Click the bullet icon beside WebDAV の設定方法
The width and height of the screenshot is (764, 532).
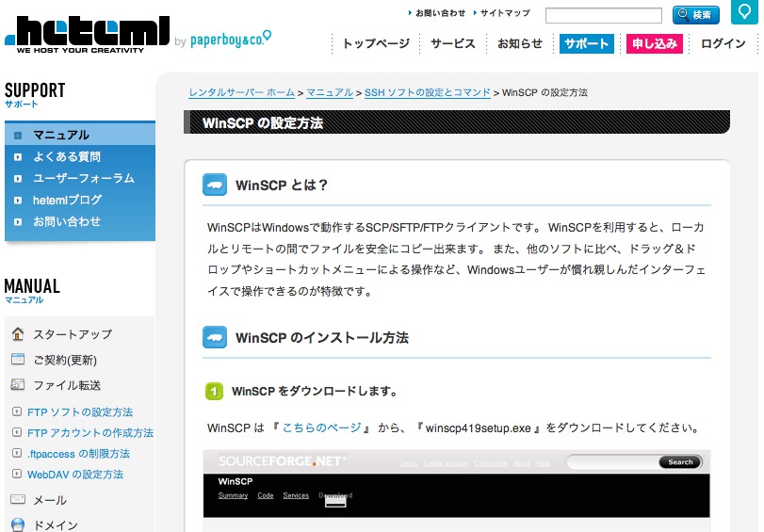pos(17,474)
